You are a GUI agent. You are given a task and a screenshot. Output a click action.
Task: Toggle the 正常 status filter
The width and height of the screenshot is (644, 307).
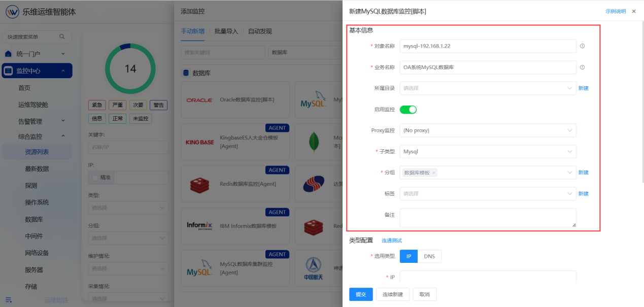[x=118, y=118]
